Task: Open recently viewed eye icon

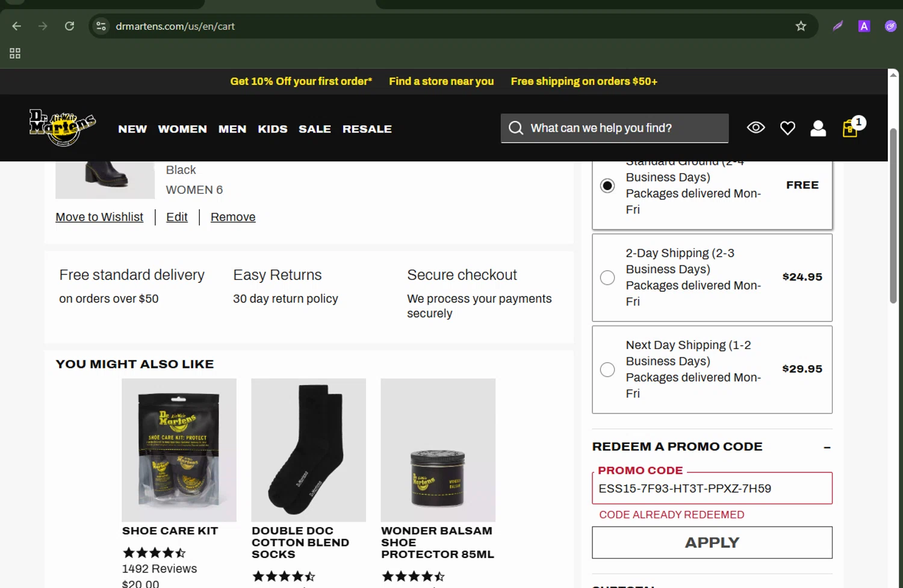Action: (756, 128)
